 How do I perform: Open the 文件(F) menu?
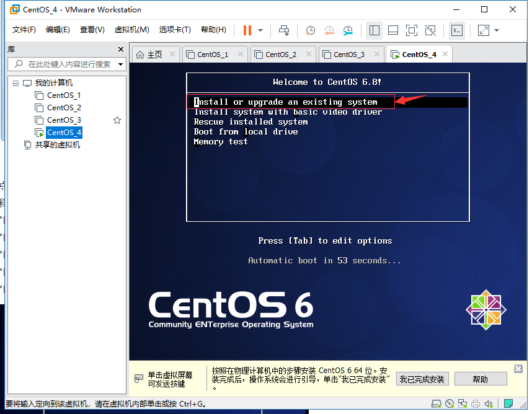pyautogui.click(x=24, y=30)
